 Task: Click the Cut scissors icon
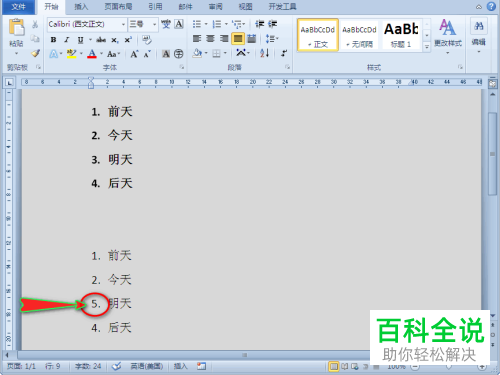[35, 24]
